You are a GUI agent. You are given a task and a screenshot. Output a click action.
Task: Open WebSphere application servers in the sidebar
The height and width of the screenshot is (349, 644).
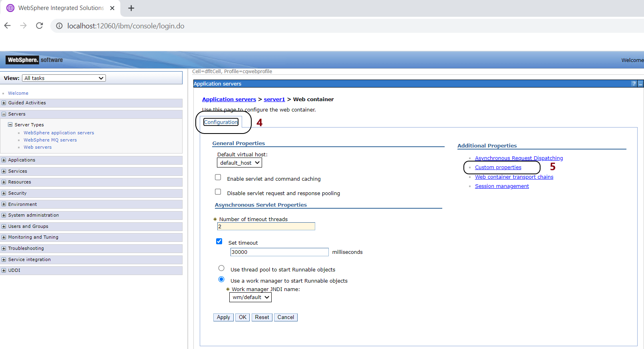[59, 133]
